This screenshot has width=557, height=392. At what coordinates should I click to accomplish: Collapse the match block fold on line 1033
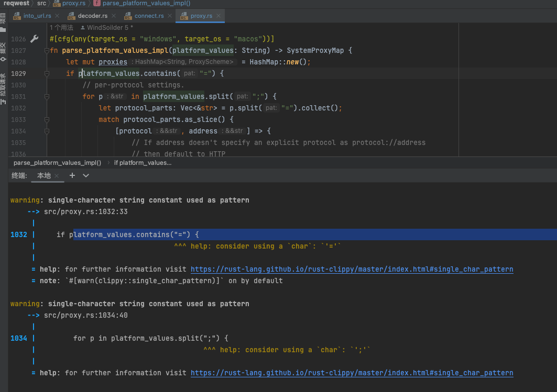[47, 120]
